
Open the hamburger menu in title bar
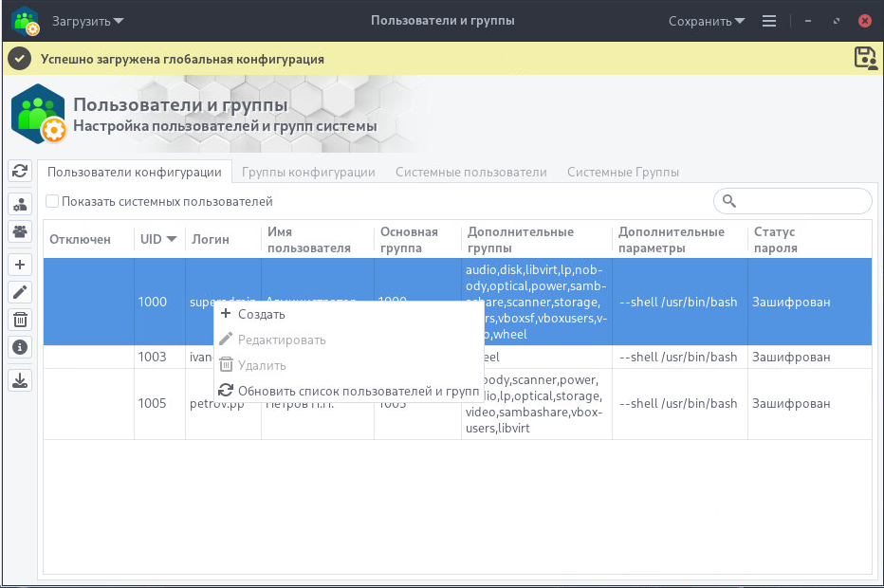(769, 21)
